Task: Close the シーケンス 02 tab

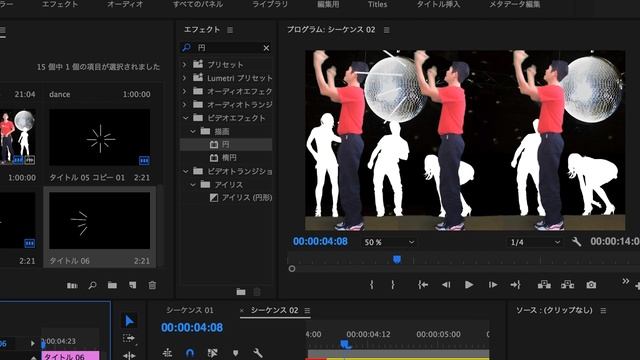Action: tap(242, 311)
